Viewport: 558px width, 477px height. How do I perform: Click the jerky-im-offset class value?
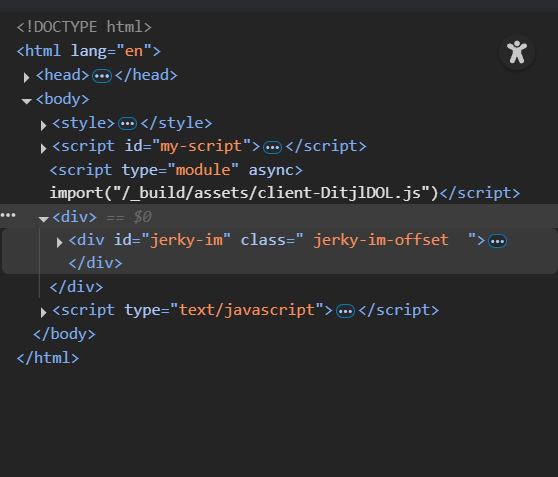[381, 240]
